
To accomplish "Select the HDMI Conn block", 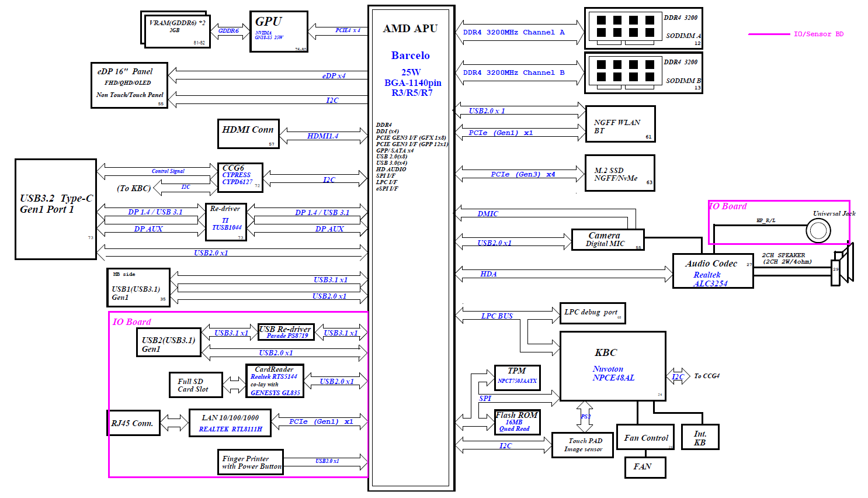I will coord(248,134).
